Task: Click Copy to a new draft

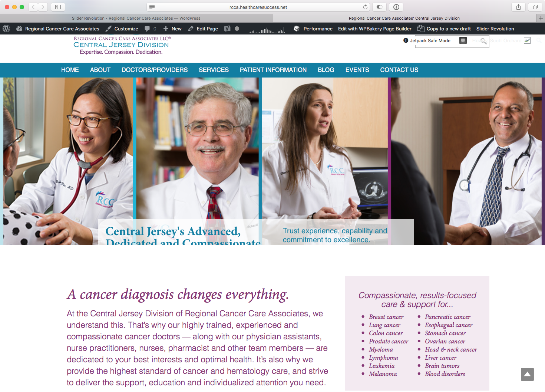Action: [444, 29]
